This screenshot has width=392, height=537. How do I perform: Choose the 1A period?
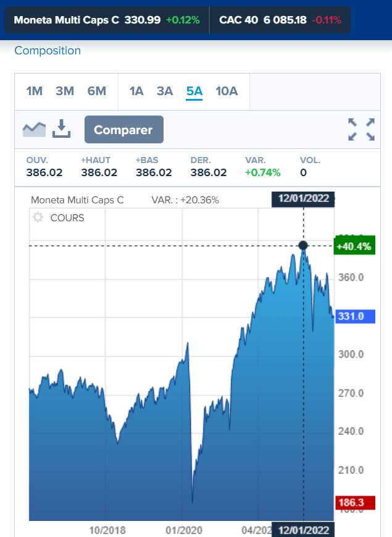coord(136,91)
